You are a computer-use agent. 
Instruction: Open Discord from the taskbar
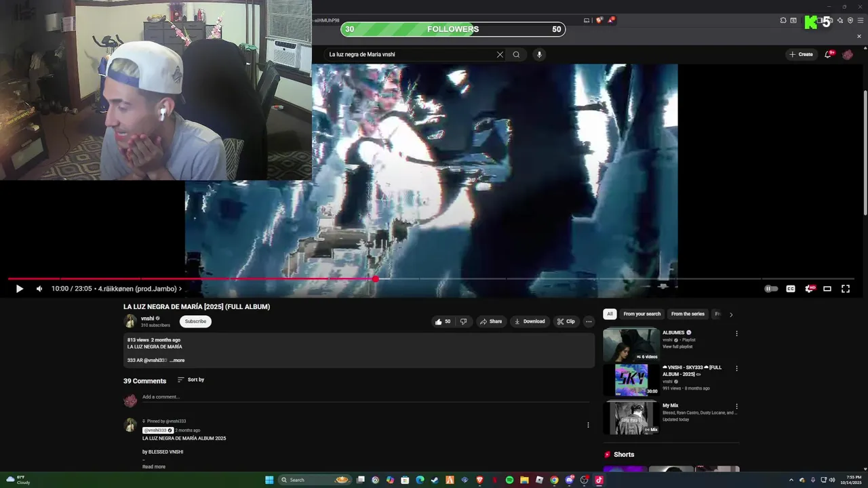coord(569,480)
